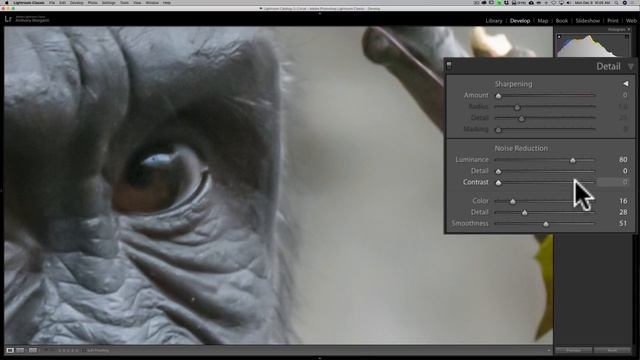
Task: Click the Color Detail value 28
Action: [623, 212]
